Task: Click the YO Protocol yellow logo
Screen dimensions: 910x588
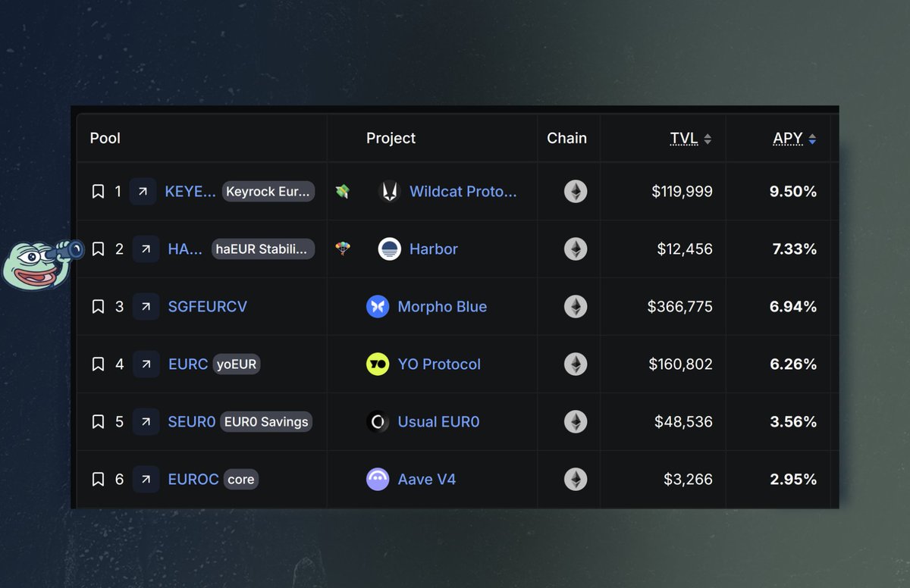Action: [378, 364]
